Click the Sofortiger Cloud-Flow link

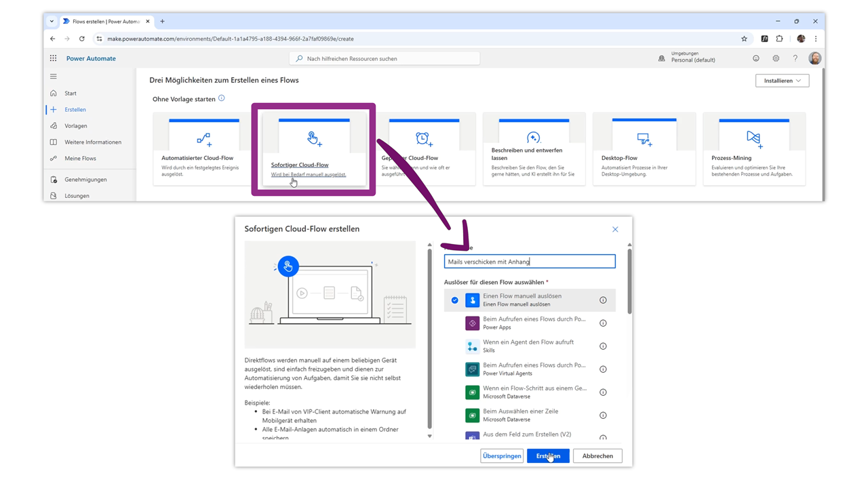300,165
